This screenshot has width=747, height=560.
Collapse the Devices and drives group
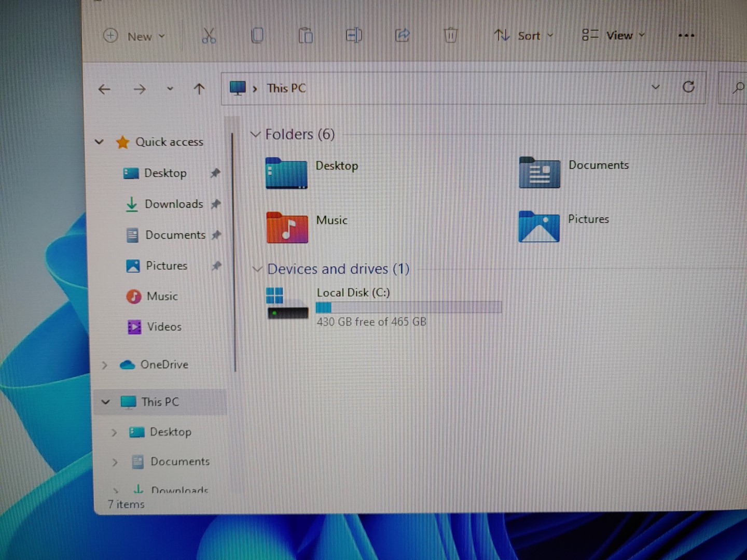click(x=257, y=269)
